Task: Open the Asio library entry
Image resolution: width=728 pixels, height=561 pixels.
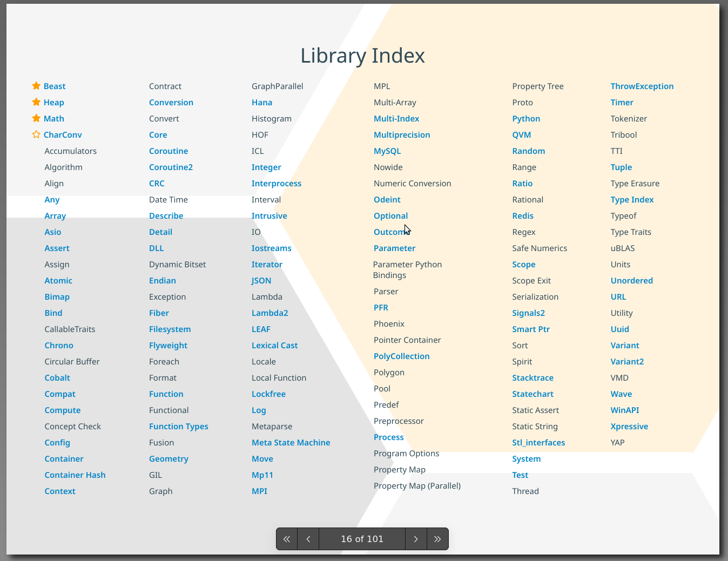Action: point(52,232)
